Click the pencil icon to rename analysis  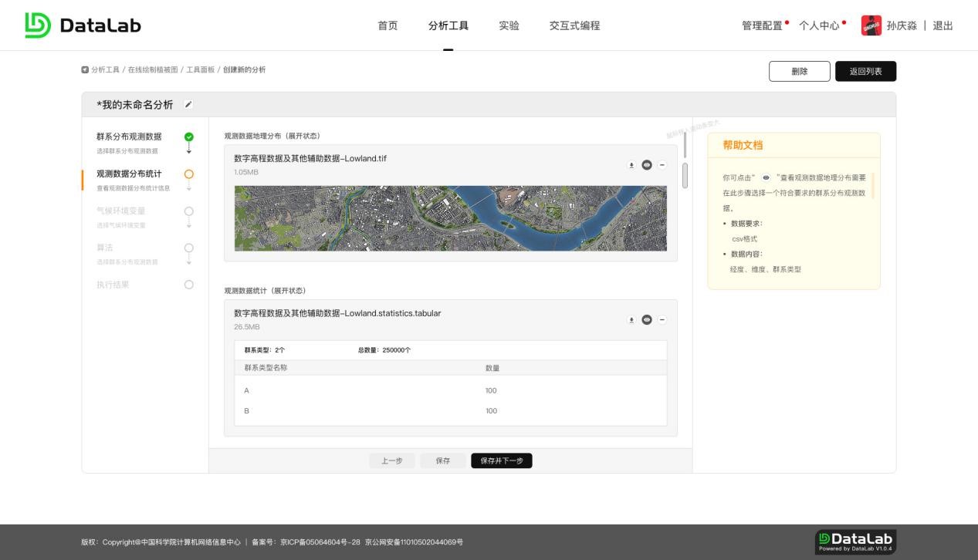pos(188,105)
